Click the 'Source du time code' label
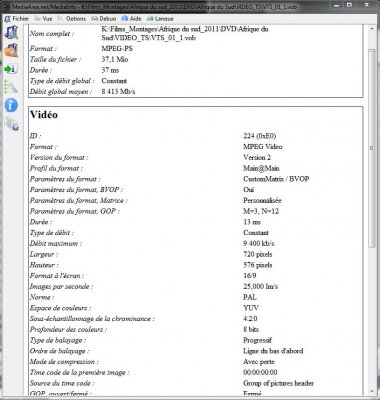Viewport: 380px width, 400px height. (62, 383)
